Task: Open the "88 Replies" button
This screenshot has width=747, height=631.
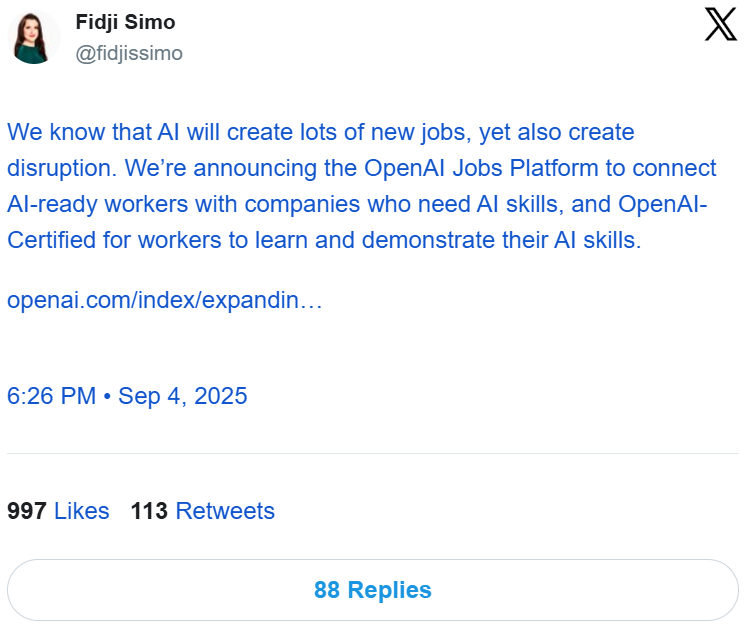Action: coord(373,590)
